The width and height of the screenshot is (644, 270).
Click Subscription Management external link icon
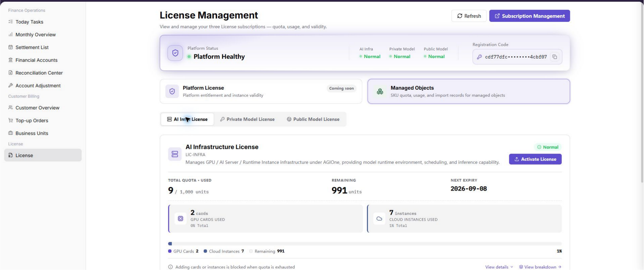(x=497, y=16)
